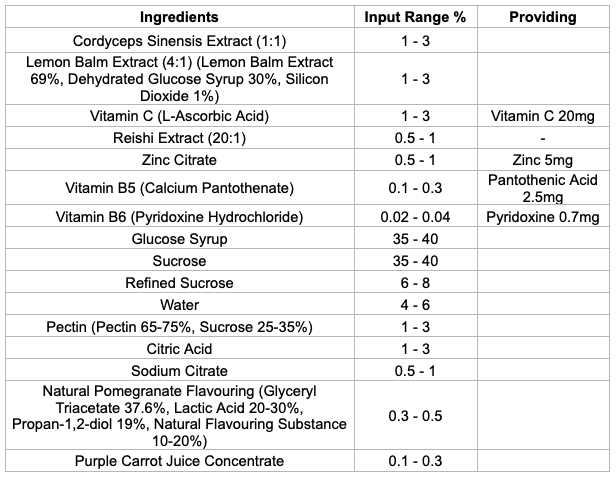Viewport: 616px width, 478px height.
Task: Select the Pyridoxine 0.7mg cell
Action: click(x=543, y=216)
